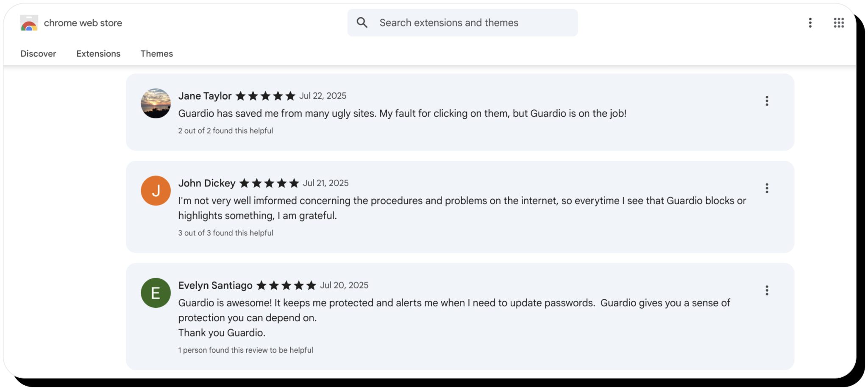Open more options on John Dickey's review
The width and height of the screenshot is (868, 390).
767,188
